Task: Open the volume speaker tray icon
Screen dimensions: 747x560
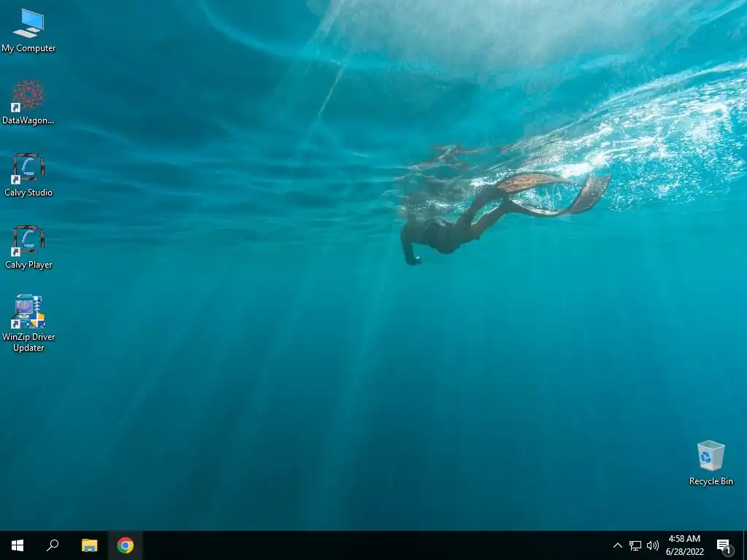Action: click(653, 545)
